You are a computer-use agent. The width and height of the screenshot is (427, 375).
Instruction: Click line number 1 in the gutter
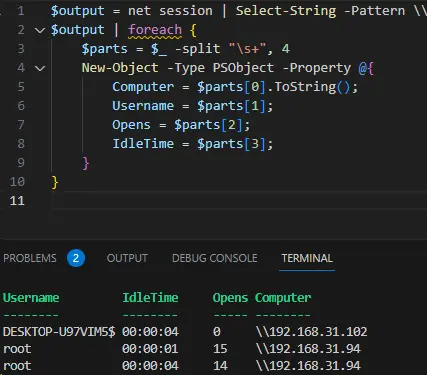[21, 11]
